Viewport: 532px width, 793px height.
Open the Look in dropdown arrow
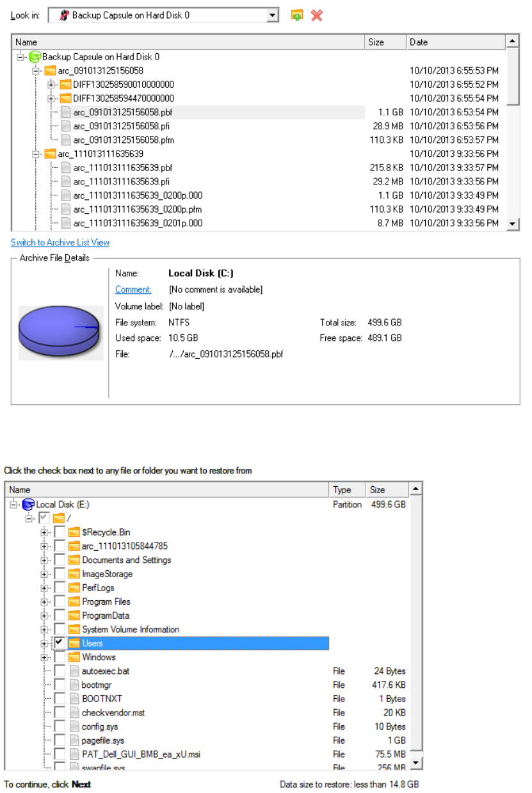pos(273,15)
